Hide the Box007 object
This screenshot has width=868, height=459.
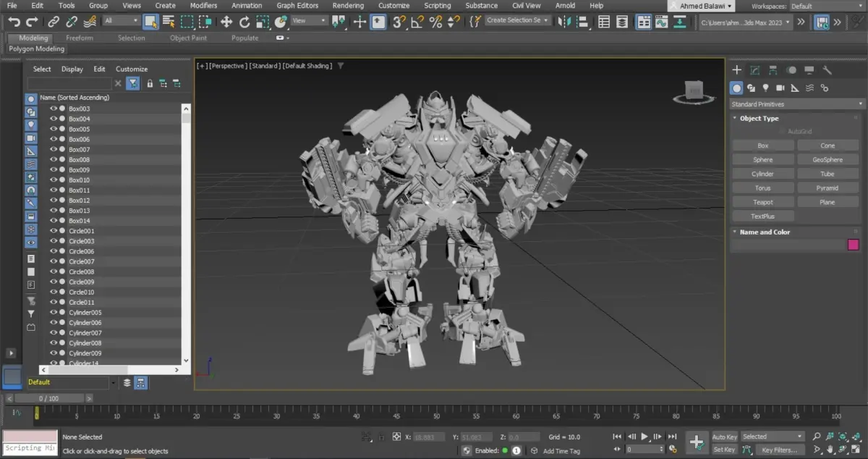53,149
